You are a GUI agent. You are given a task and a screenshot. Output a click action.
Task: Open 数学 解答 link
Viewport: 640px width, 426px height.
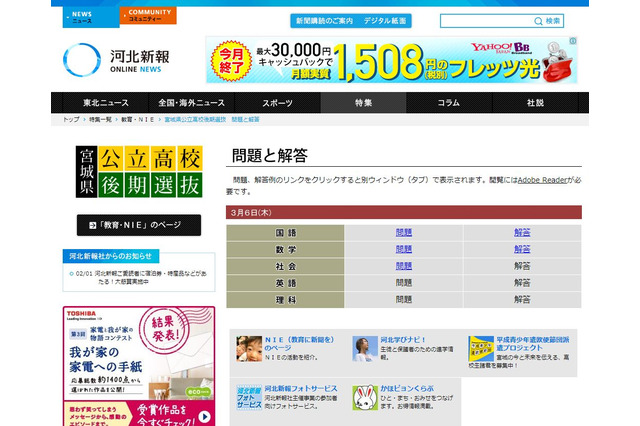tap(522, 249)
